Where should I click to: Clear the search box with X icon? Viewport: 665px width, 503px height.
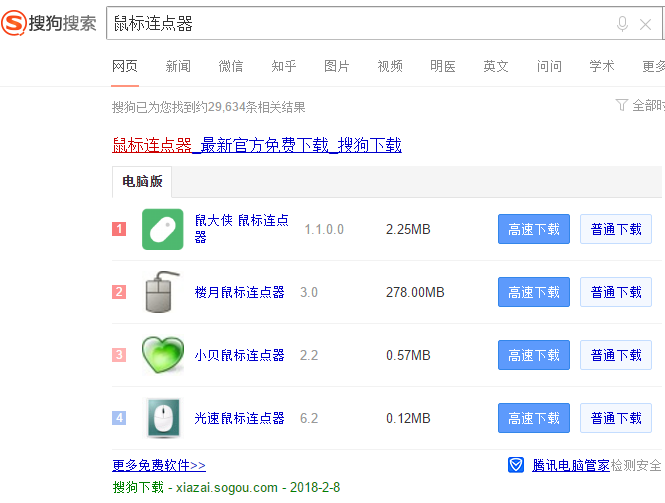pos(645,24)
